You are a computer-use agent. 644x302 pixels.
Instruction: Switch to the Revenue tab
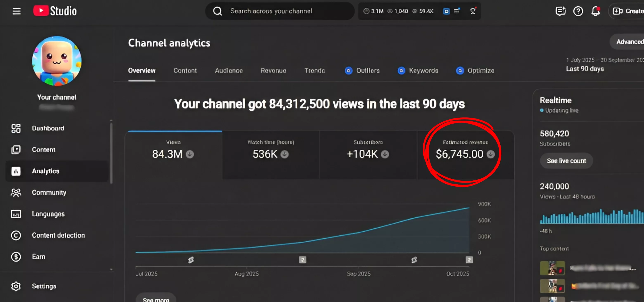tap(273, 71)
